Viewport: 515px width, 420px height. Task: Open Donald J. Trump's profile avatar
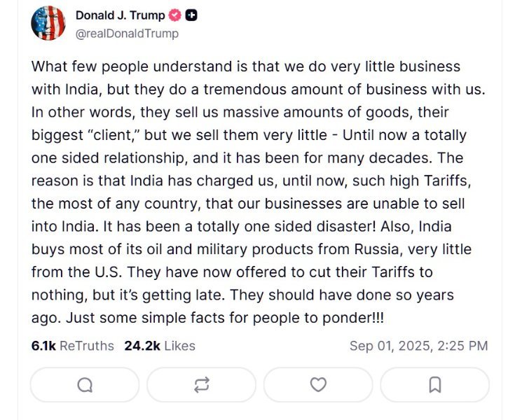coord(48,23)
